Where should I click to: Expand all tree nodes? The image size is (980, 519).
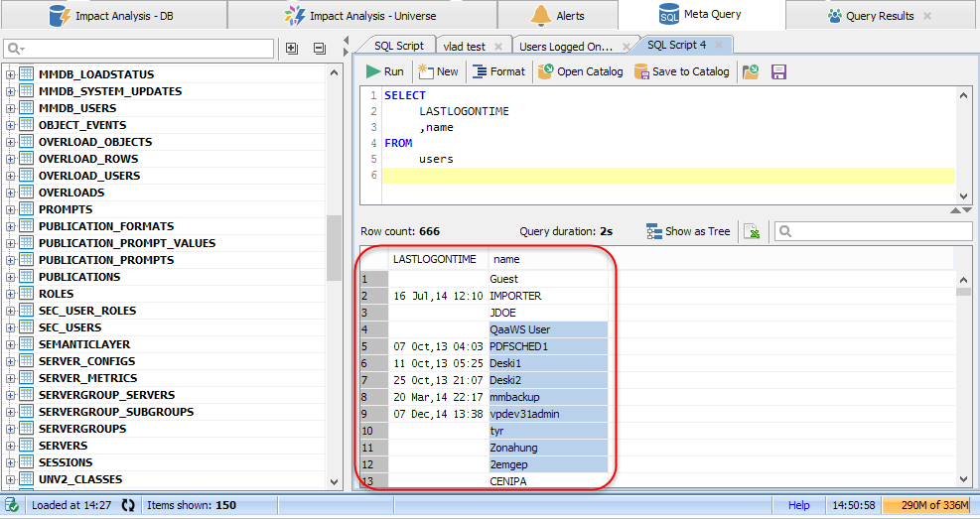[x=291, y=49]
